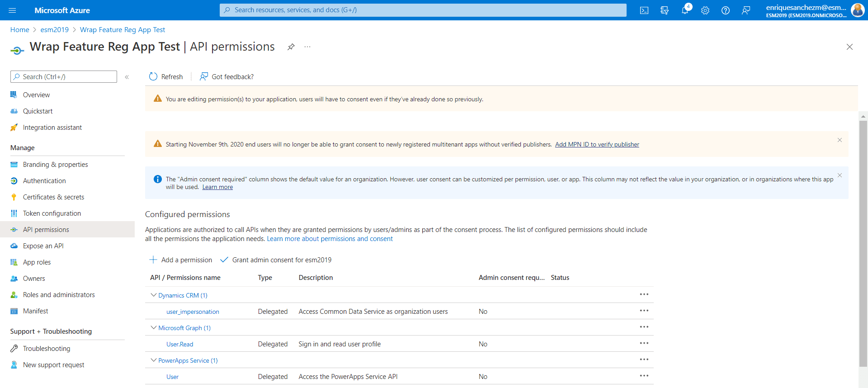The height and width of the screenshot is (388, 868).
Task: Click the Microsoft Azure logo text
Action: point(62,10)
